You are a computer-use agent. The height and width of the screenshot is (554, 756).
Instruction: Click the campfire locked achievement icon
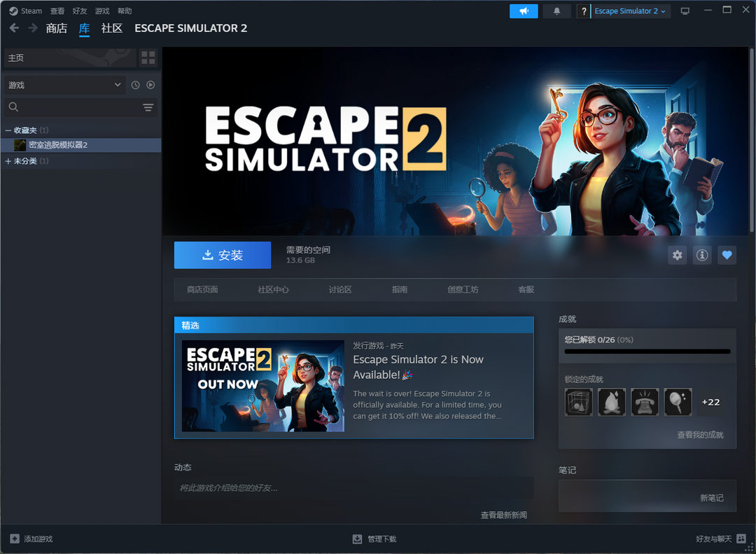tap(612, 402)
